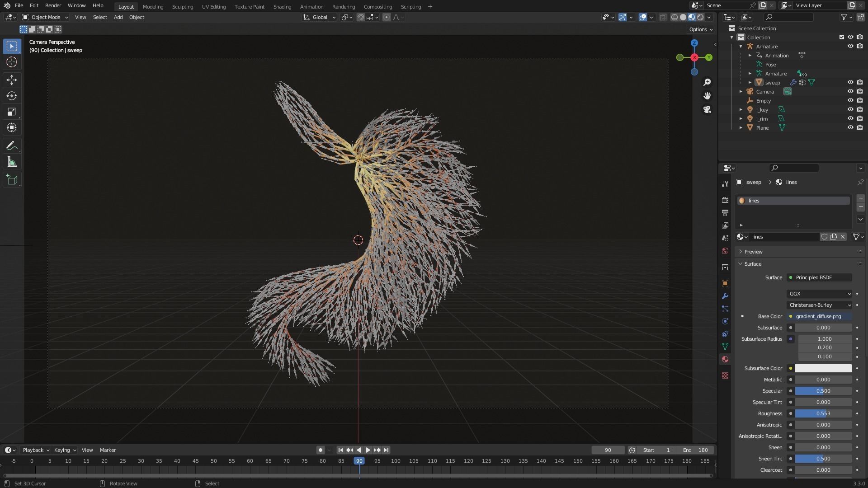Select the Annotate tool
868x488 pixels.
click(12, 145)
